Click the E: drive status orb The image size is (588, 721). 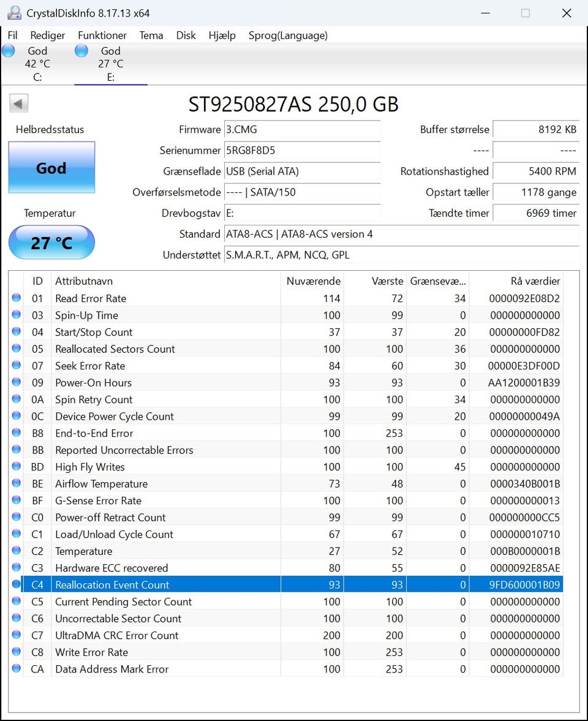(81, 51)
